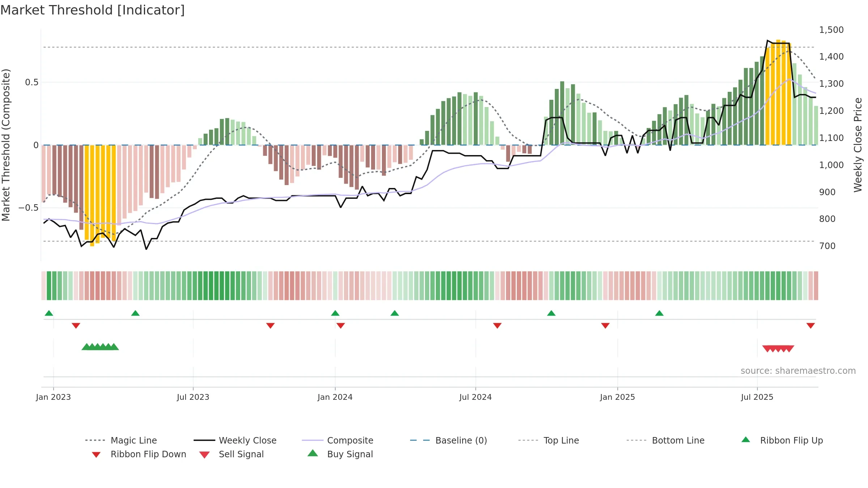The height and width of the screenshot is (488, 868).
Task: Click ribbon flip up marker near February 2025
Action: click(x=659, y=313)
